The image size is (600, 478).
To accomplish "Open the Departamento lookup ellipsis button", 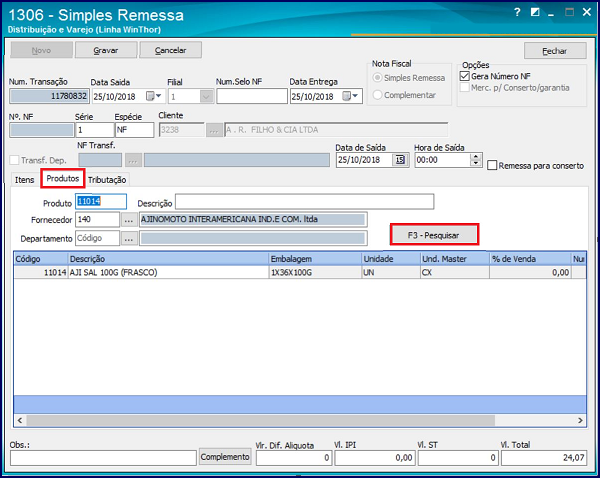I will tap(129, 238).
